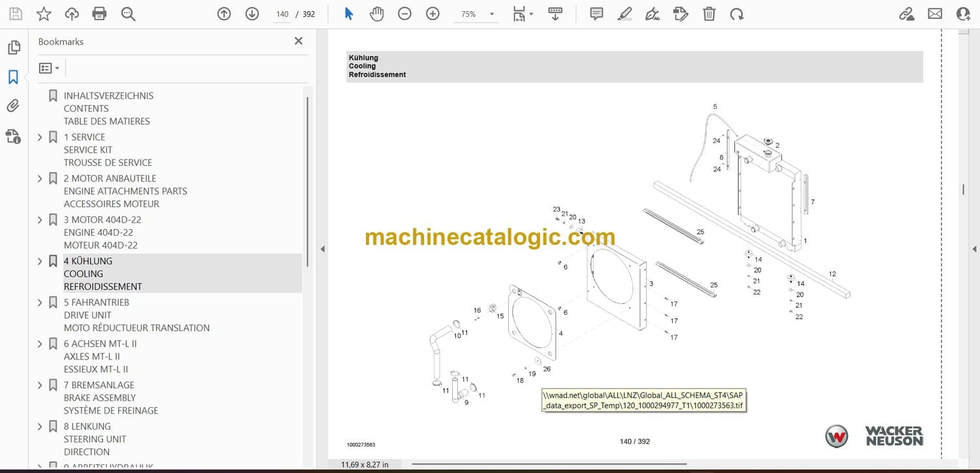Click the bookmarks panel vertical scrollbar
The height and width of the screenshot is (473, 980).
point(306,176)
